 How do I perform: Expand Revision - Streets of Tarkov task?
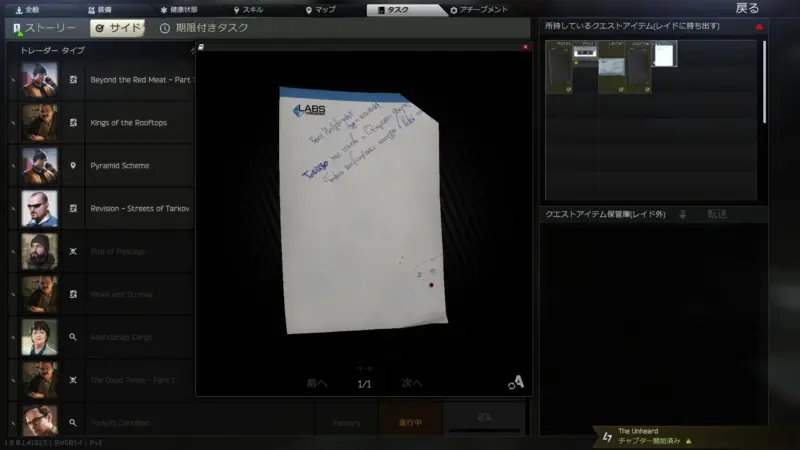pos(139,208)
